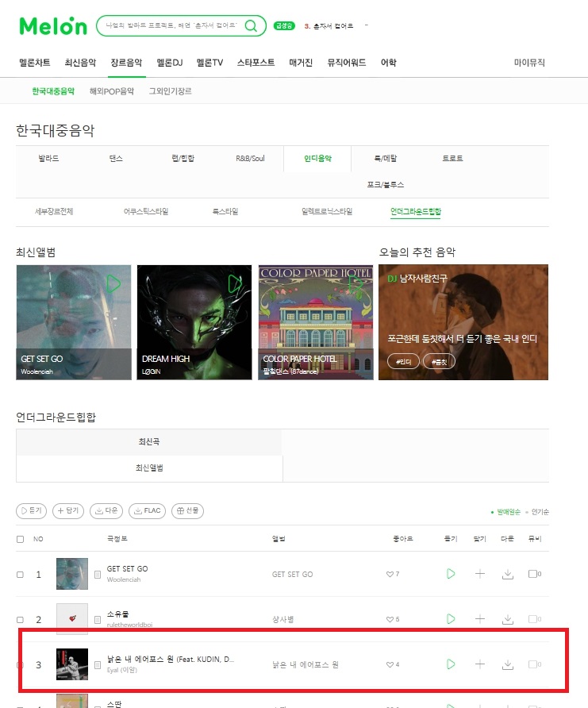Open the 장르음악 menu tab

[126, 63]
